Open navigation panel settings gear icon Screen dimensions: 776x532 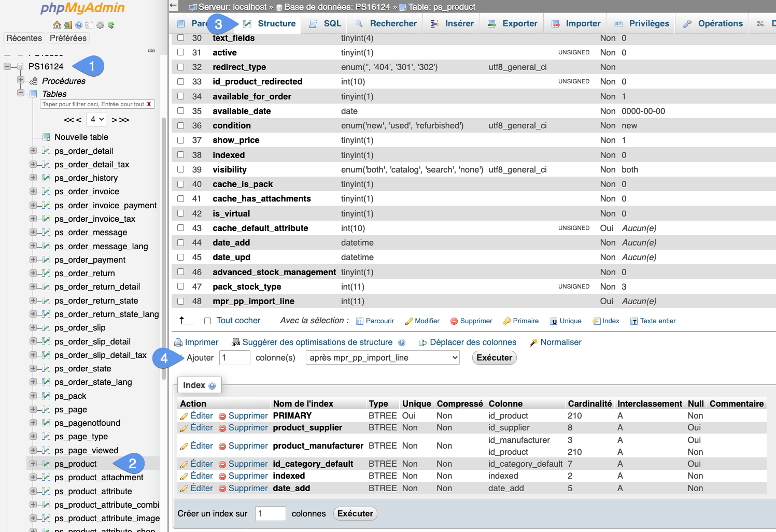click(100, 25)
